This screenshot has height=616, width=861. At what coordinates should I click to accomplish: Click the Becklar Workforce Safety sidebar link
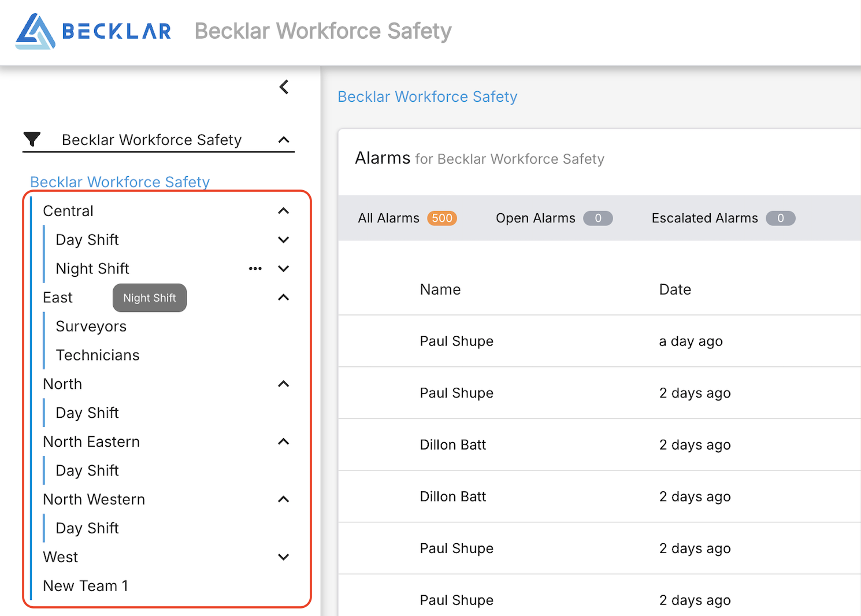[x=120, y=182]
